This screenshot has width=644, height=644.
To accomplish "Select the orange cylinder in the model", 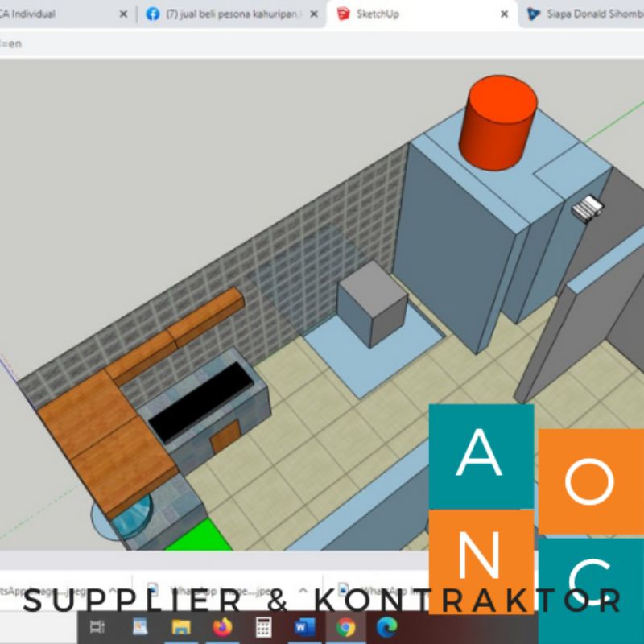I will (498, 123).
